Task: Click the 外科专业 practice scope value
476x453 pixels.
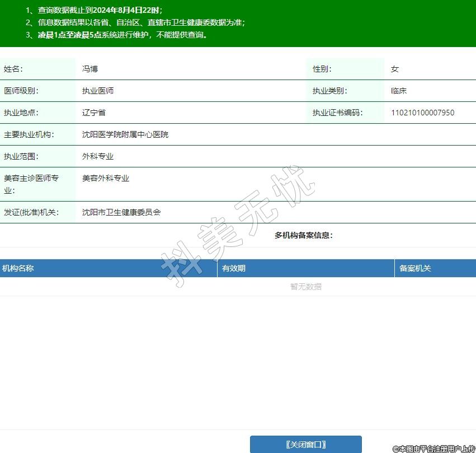Action: 98,156
